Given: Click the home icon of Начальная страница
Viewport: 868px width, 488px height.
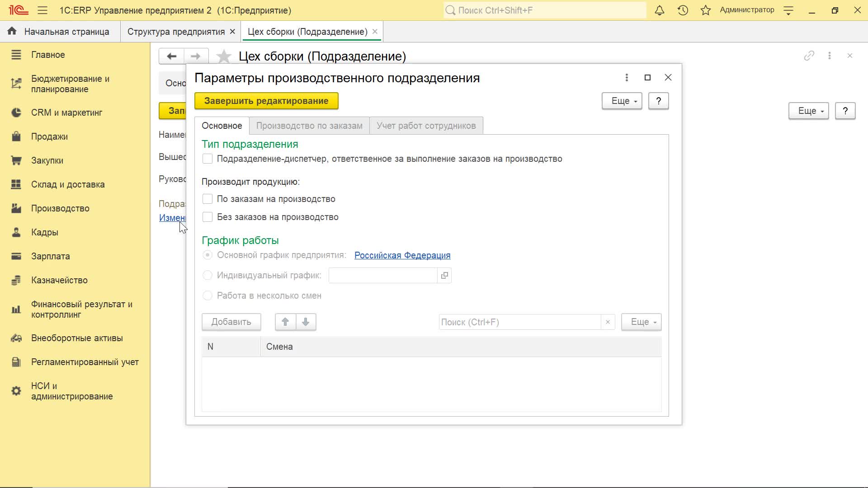Looking at the screenshot, I should [x=12, y=31].
